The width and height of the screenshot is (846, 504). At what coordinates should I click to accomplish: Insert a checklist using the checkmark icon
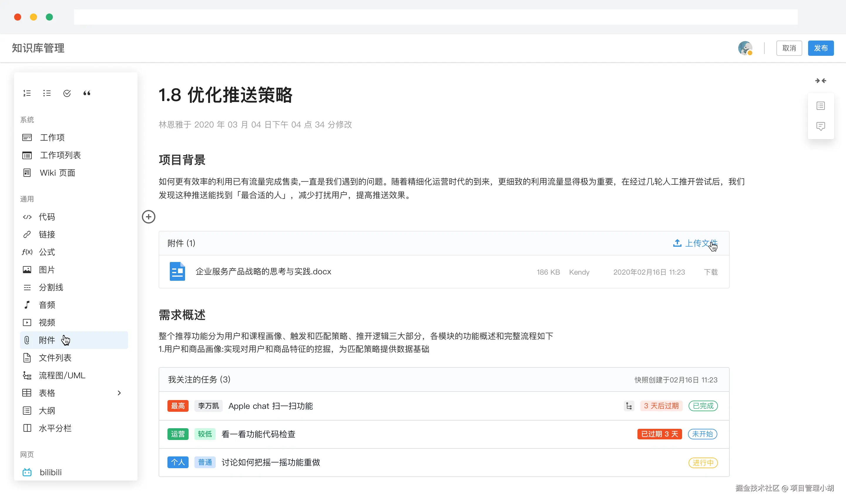pyautogui.click(x=67, y=93)
